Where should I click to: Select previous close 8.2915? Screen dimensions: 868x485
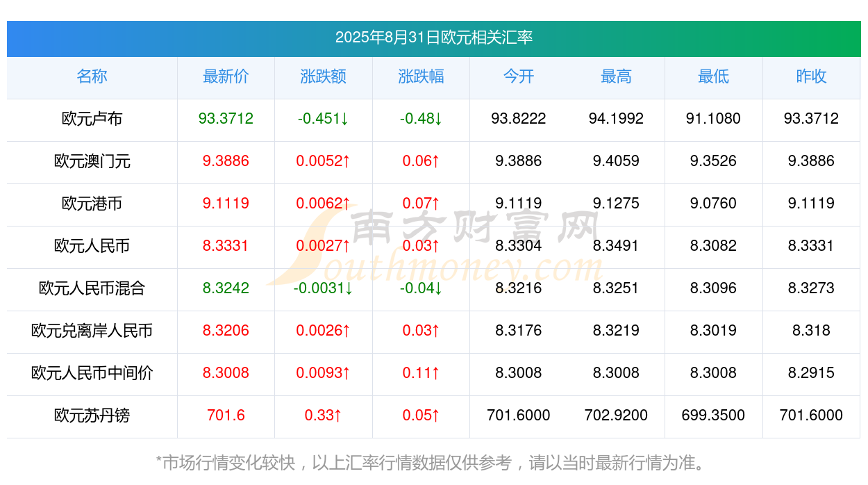pos(811,373)
